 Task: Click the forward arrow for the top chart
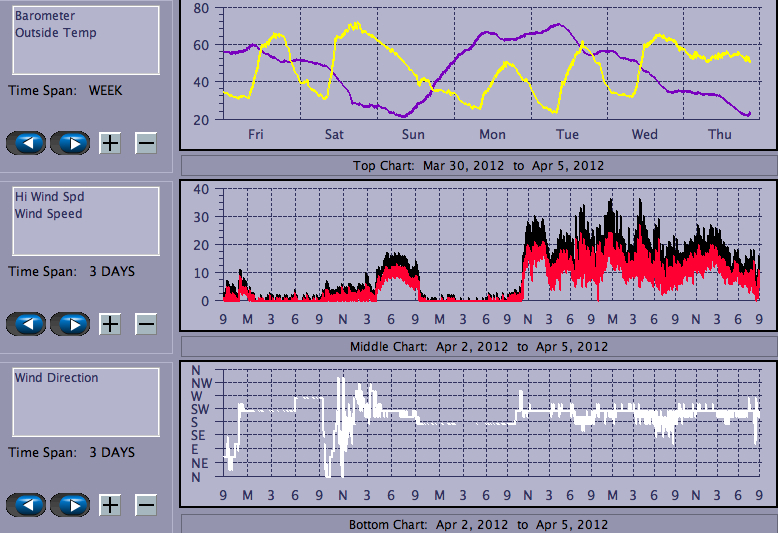point(70,143)
